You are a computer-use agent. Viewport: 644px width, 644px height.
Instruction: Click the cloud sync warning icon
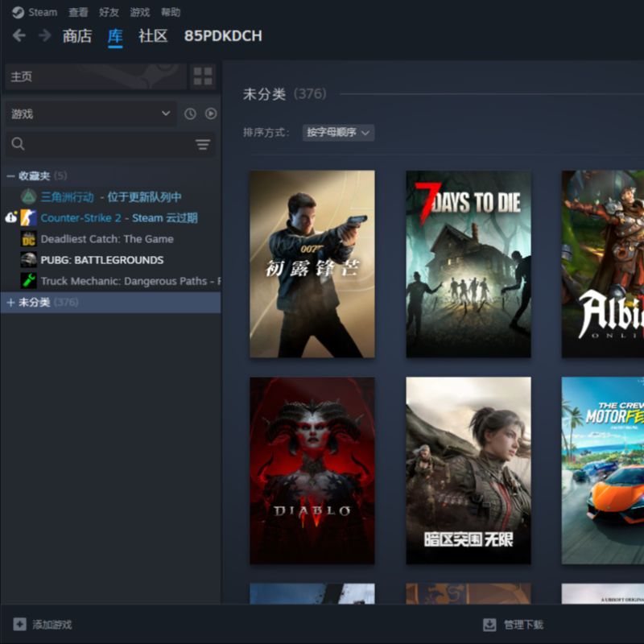[x=11, y=217]
